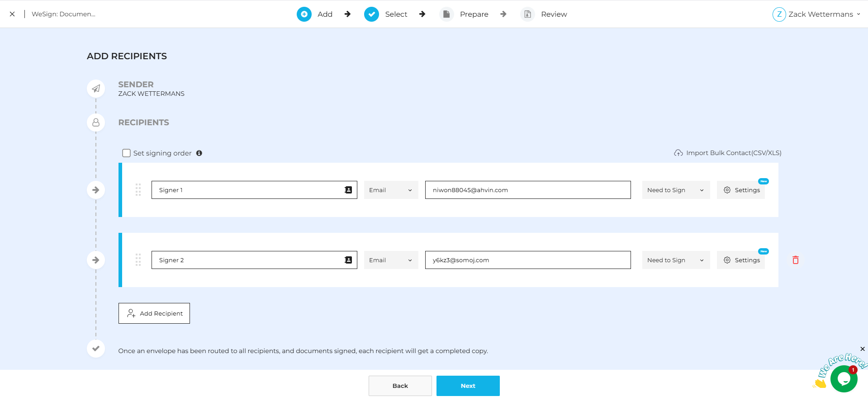The image size is (868, 401).
Task: Click the Signer 1 email address field
Action: 527,190
